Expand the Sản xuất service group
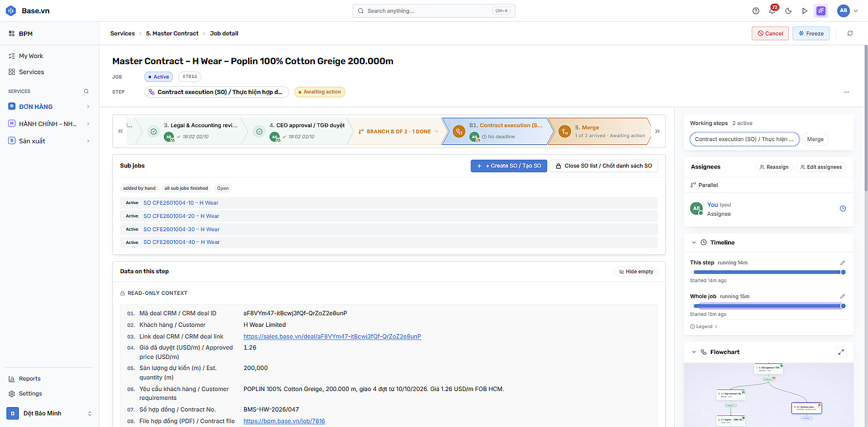Screen dimensions: 868x427 (88, 141)
